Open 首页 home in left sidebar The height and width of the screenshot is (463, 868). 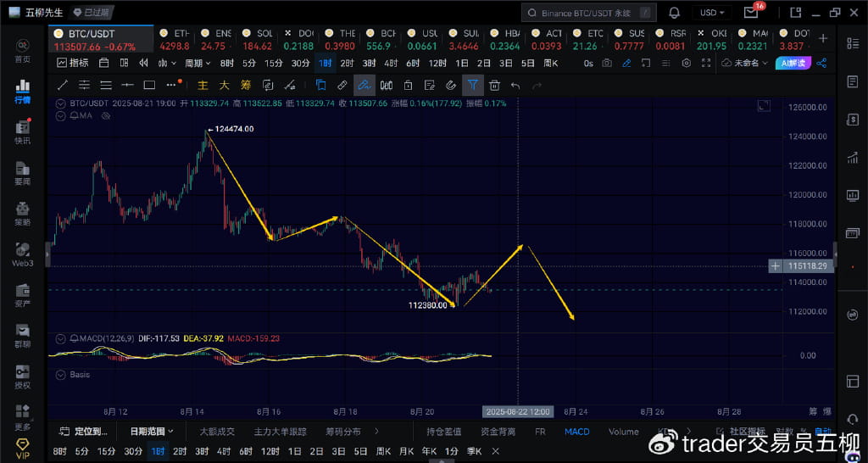23,51
